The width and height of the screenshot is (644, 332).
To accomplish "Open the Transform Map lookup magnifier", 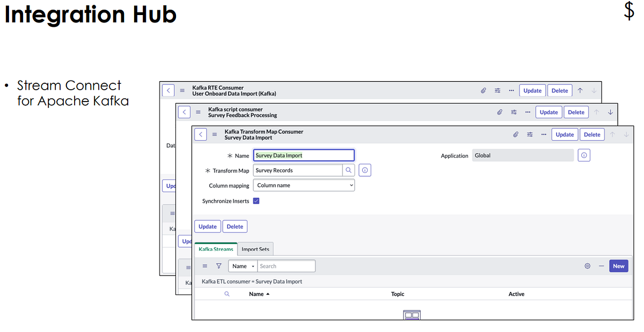I will click(x=349, y=170).
